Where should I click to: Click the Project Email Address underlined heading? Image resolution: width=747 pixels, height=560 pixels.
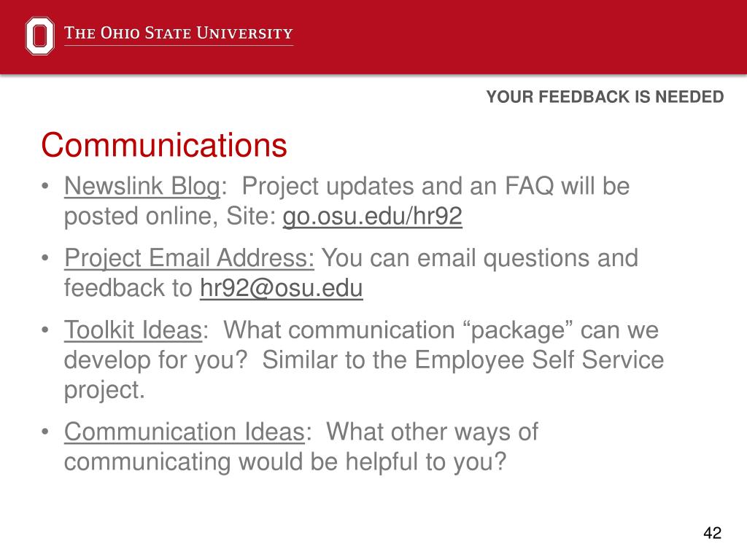coord(189,259)
